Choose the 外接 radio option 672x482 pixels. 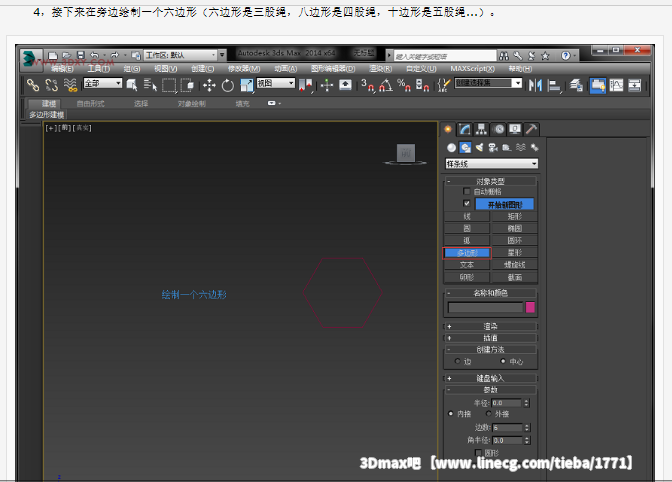point(489,413)
